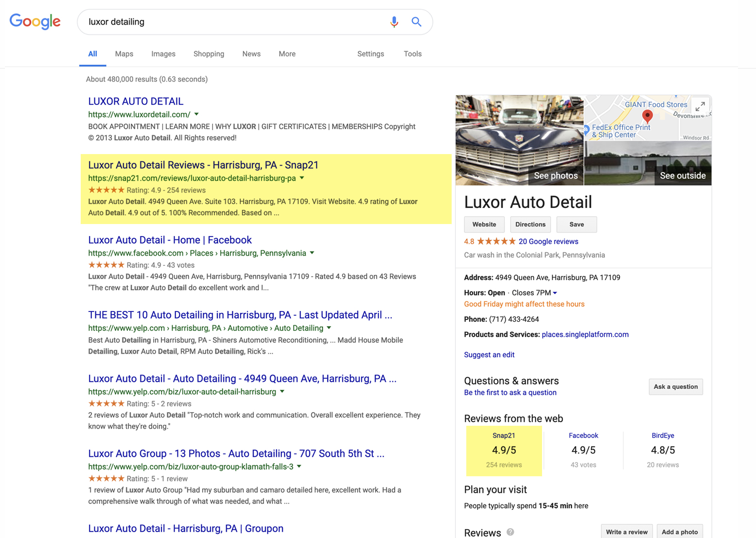Image resolution: width=756 pixels, height=538 pixels.
Task: Open the More search menu
Action: coord(287,54)
